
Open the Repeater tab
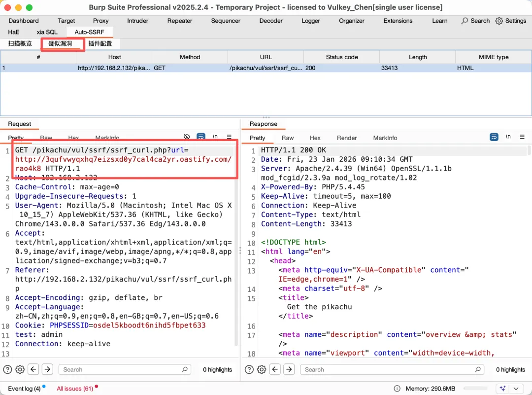(179, 21)
